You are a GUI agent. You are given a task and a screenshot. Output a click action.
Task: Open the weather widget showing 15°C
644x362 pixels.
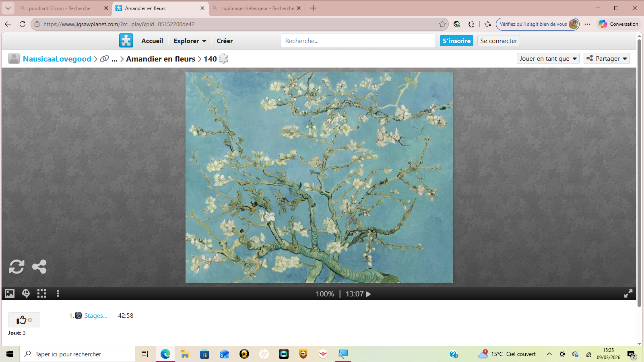[507, 354]
